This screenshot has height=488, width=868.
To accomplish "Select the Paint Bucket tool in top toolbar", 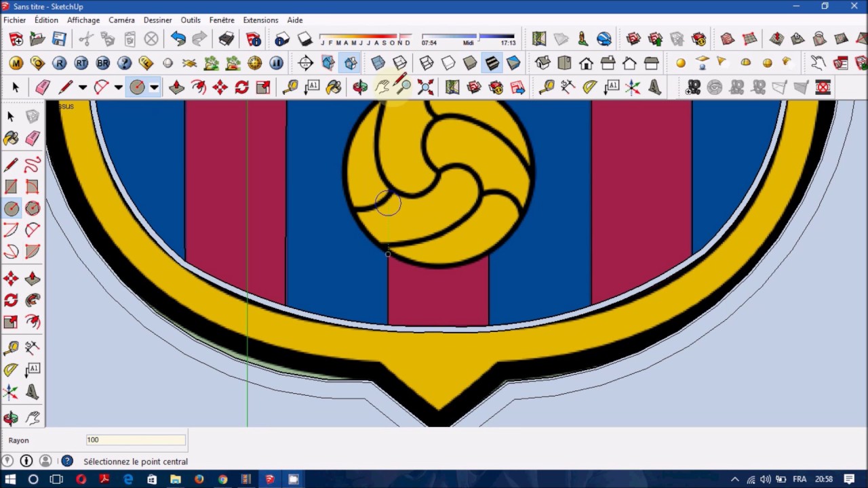I will [x=334, y=87].
